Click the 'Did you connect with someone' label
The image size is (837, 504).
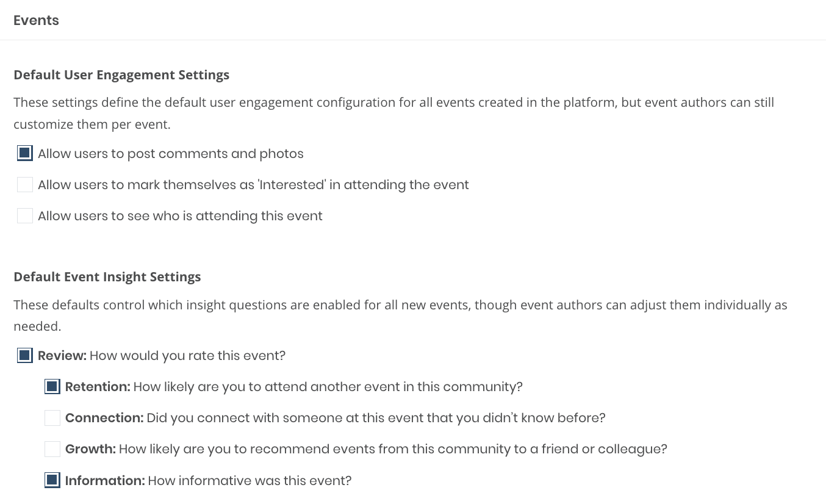375,418
